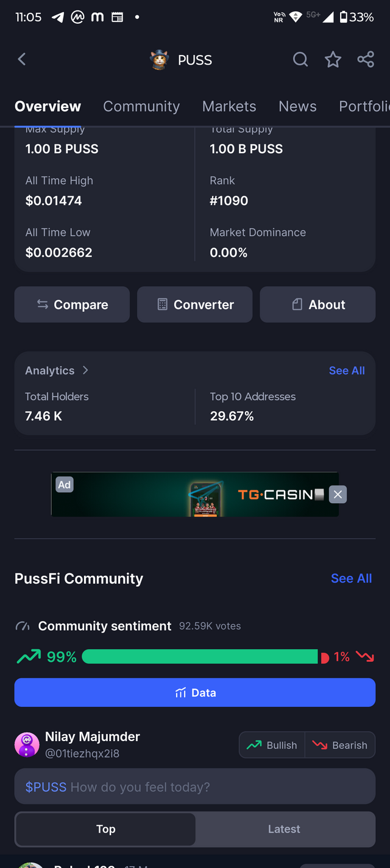Vote Bearish on PUSS

coord(340,745)
